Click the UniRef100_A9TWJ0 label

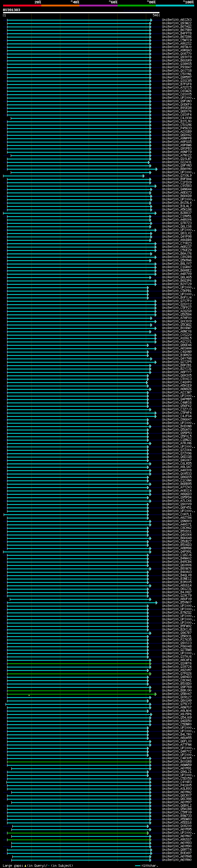(x=176, y=47)
